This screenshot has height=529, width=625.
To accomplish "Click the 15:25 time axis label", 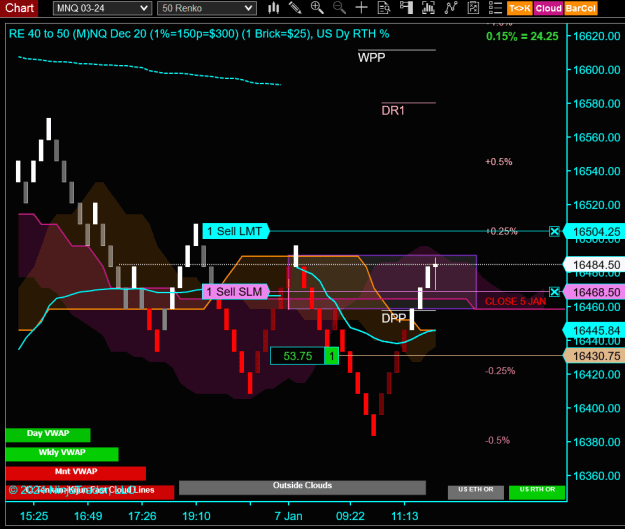I will pos(33,516).
